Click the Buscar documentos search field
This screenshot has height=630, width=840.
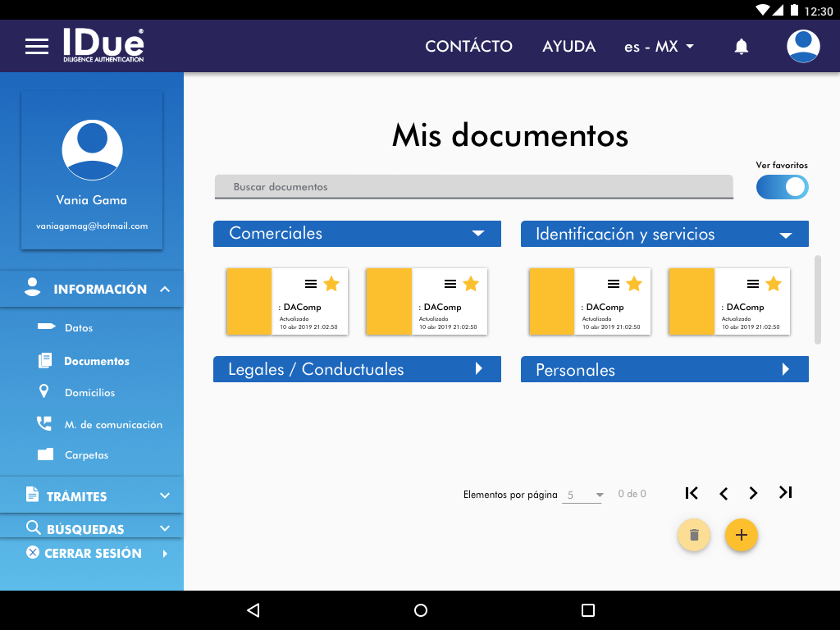click(x=473, y=187)
